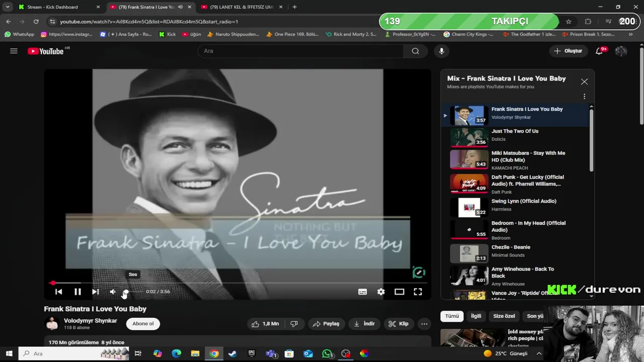This screenshot has height=362, width=644.
Task: Skip to the previous video
Action: pyautogui.click(x=58, y=292)
